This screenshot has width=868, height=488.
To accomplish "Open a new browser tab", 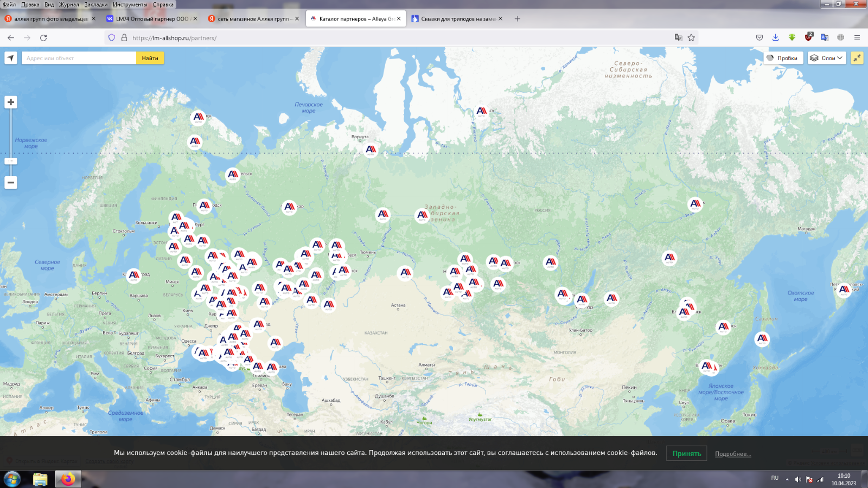I will point(518,18).
